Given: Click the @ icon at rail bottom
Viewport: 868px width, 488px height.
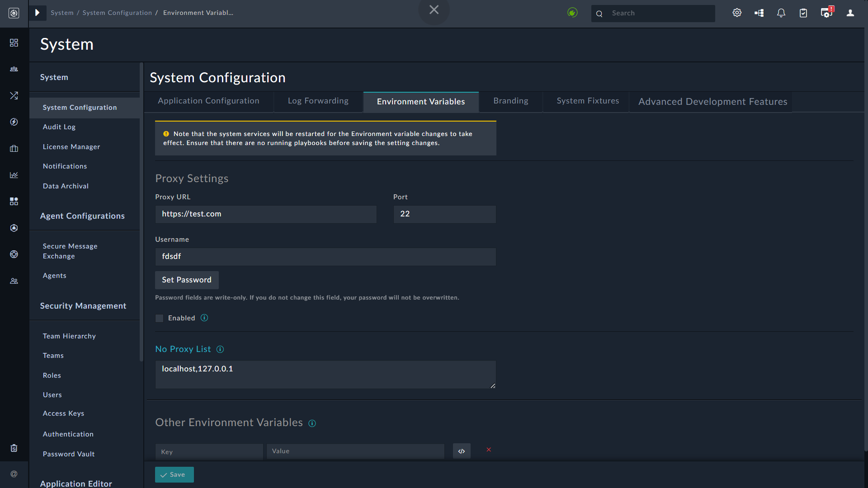Looking at the screenshot, I should (14, 474).
